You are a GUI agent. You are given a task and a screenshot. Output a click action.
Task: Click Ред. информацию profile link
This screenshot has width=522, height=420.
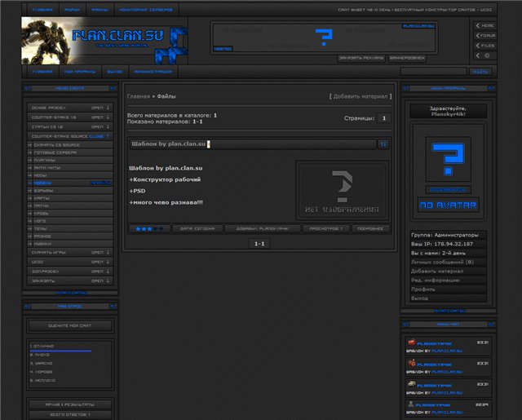[x=435, y=281]
